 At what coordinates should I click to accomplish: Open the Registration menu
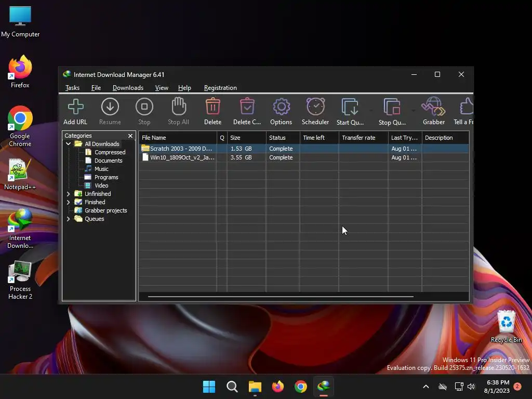pos(220,88)
